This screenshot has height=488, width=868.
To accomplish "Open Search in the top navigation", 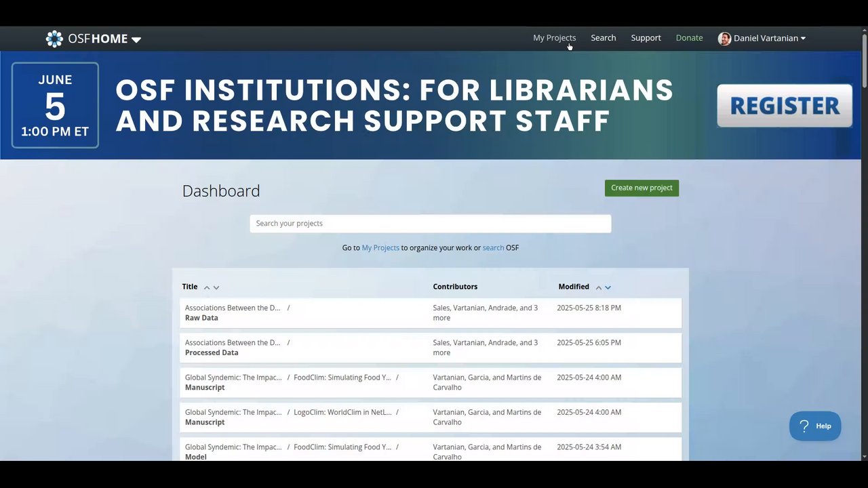I will (603, 38).
